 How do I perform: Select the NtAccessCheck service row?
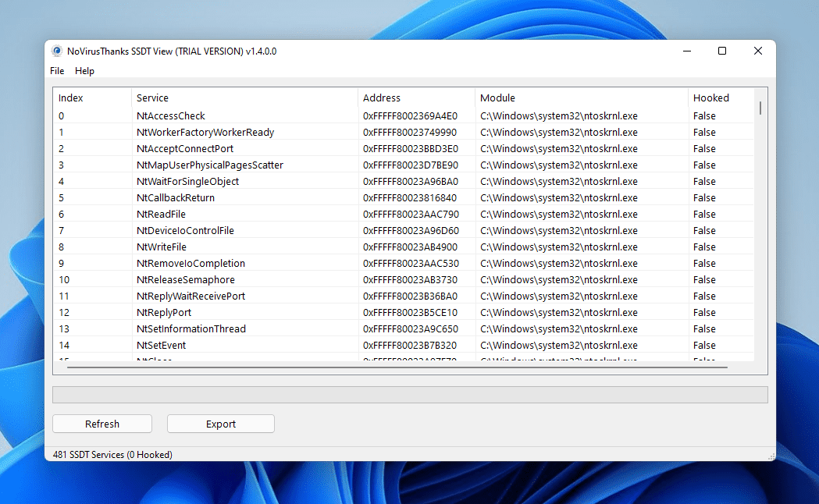tap(403, 115)
